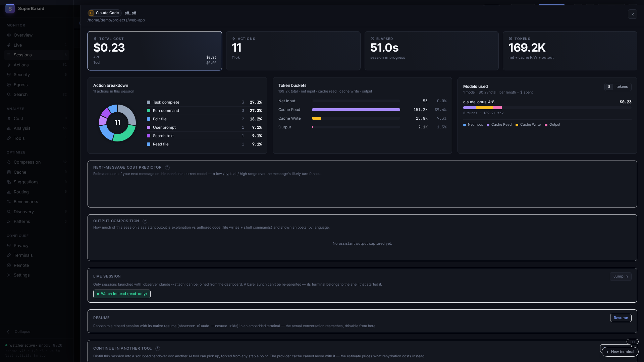This screenshot has width=644, height=362.
Task: Click the Security shield icon
Action: click(9, 75)
